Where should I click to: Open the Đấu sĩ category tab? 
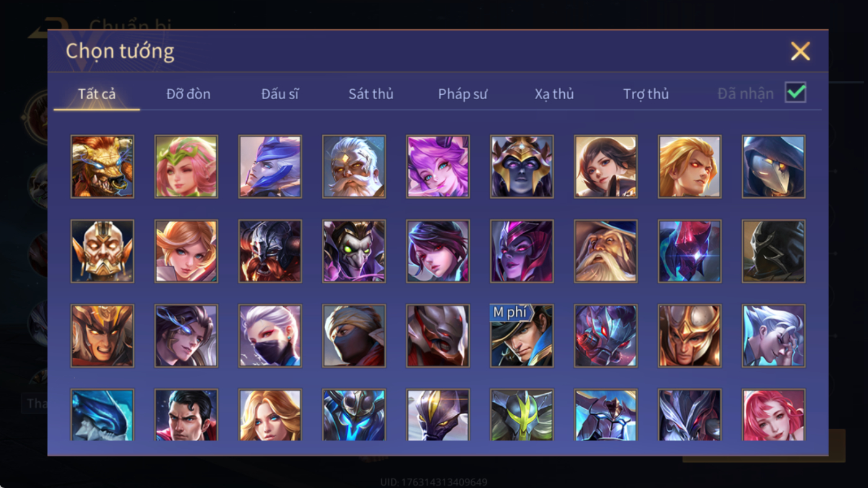click(280, 94)
